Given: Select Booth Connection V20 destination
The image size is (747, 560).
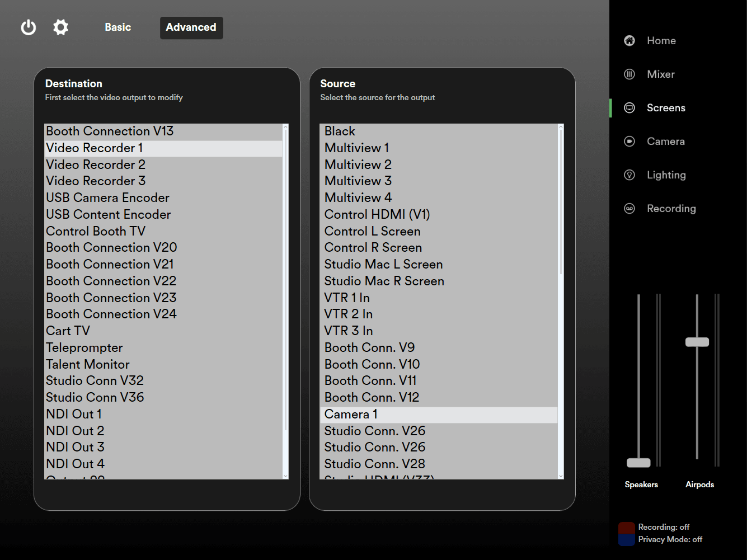Looking at the screenshot, I should [163, 248].
